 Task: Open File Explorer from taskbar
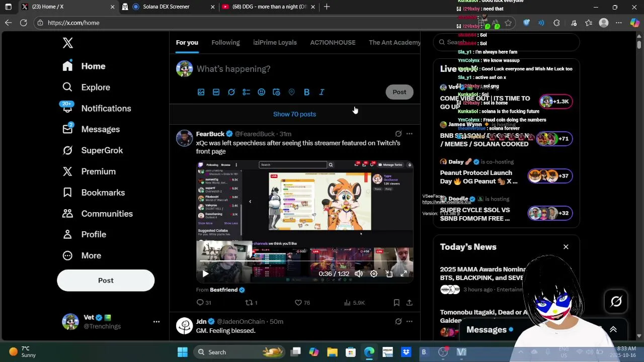pyautogui.click(x=332, y=352)
